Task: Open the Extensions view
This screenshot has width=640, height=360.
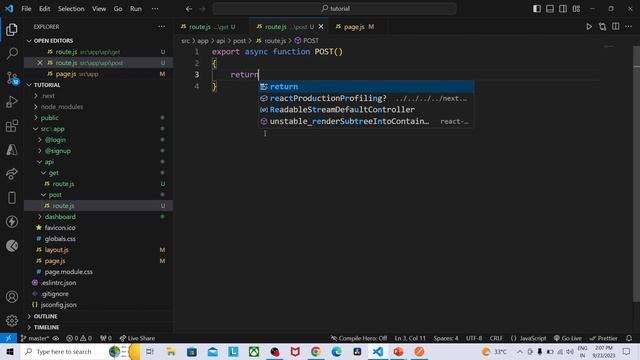Action: (12, 126)
